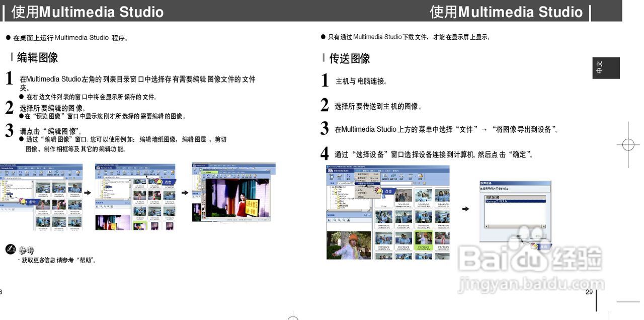
Task: Click Edit Image toolbar button in middle editing screenshot
Action: click(146, 172)
